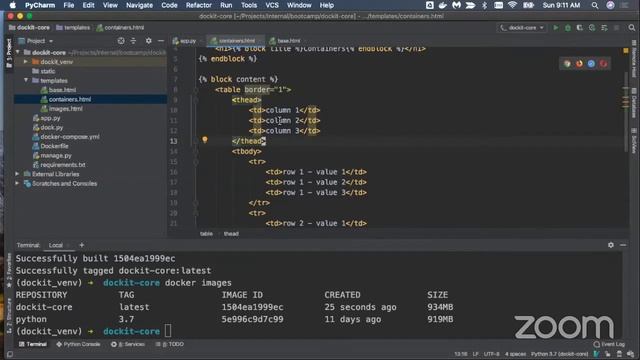Click 'table' breadcrumb below editor
Screen dimensions: 640x360
207,233
